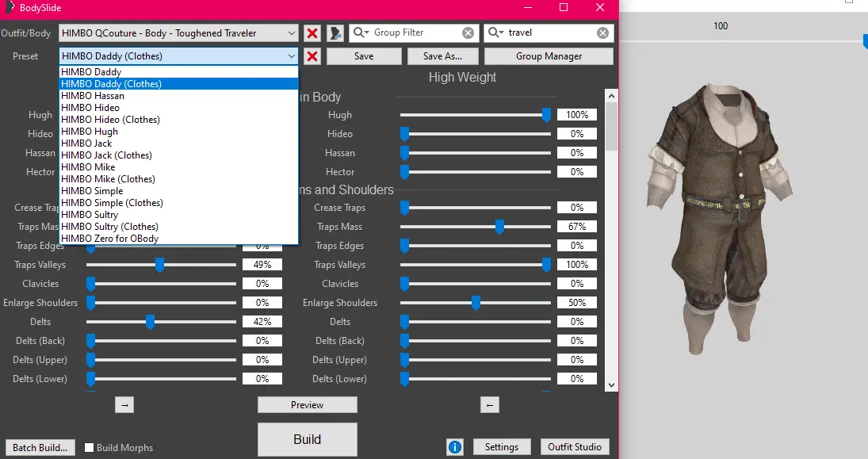Select the HIMBO Daddy preset
The height and width of the screenshot is (459, 868).
179,72
